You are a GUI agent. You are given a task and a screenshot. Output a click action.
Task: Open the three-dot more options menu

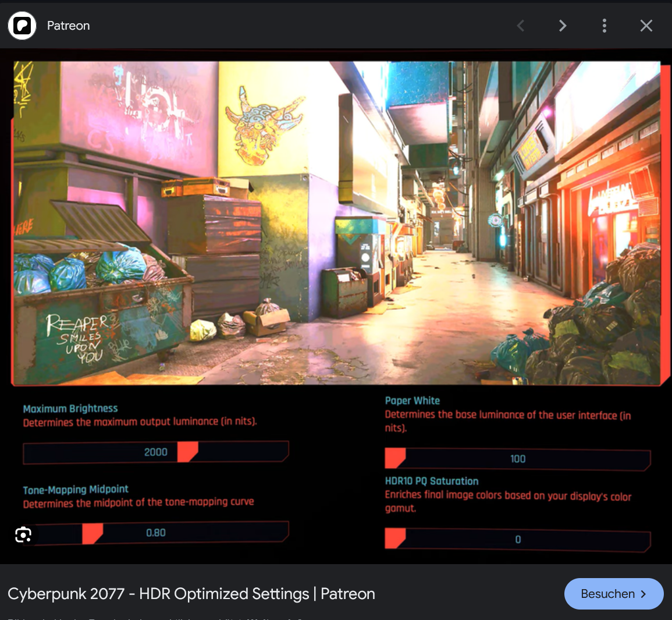(605, 26)
